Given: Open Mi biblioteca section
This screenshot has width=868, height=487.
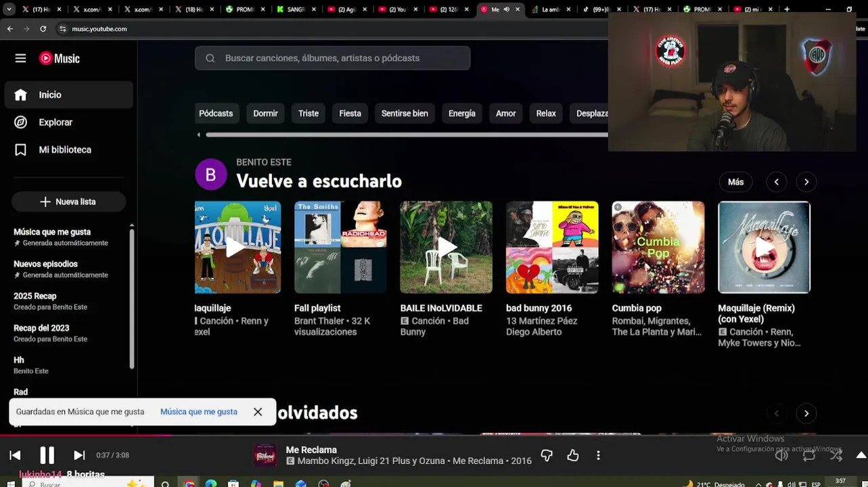Looking at the screenshot, I should pyautogui.click(x=68, y=149).
